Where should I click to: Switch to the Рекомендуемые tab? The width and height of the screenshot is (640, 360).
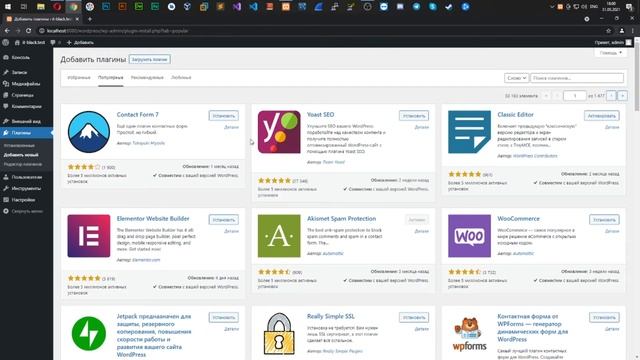[x=147, y=78]
